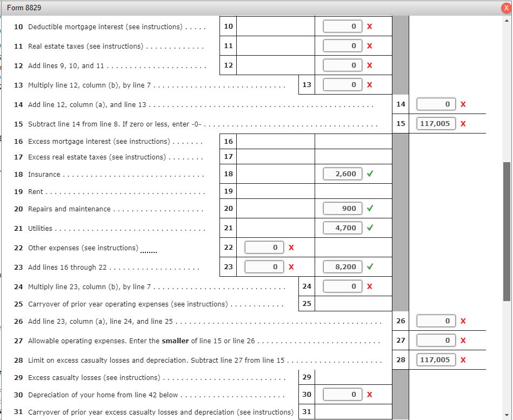Edit line 18 Insurance amount 2,600
Viewport: 513px width, 420px height.
(x=343, y=174)
